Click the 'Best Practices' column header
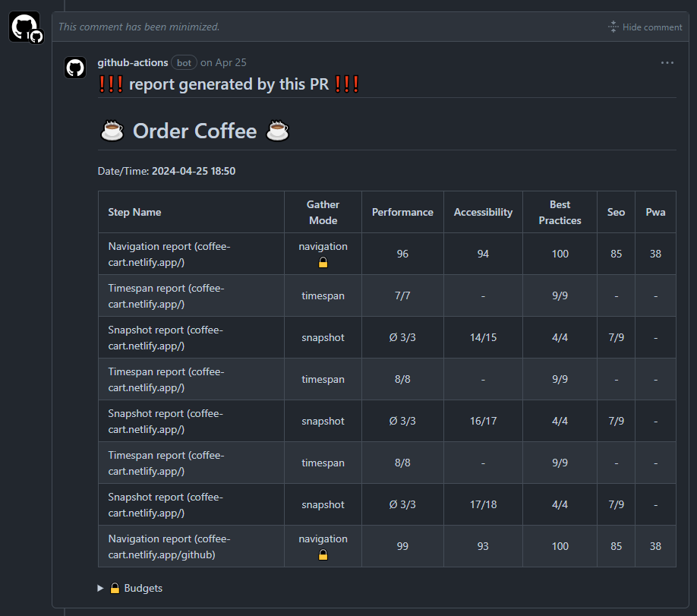Screen dimensions: 697x616 pos(560,212)
